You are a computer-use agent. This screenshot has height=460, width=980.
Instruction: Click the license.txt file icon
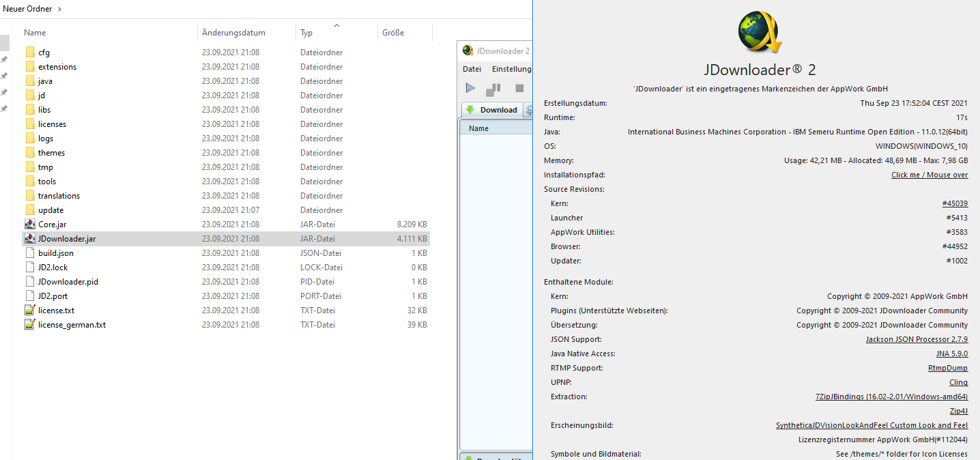pos(30,311)
